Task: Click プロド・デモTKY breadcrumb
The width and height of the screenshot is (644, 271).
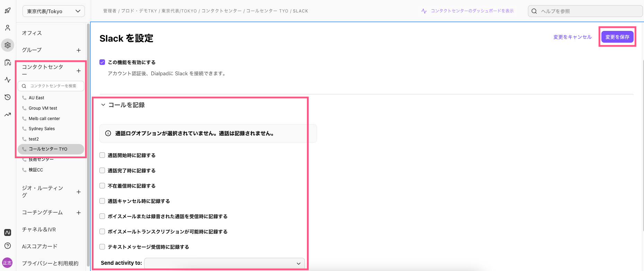Action: click(x=139, y=11)
